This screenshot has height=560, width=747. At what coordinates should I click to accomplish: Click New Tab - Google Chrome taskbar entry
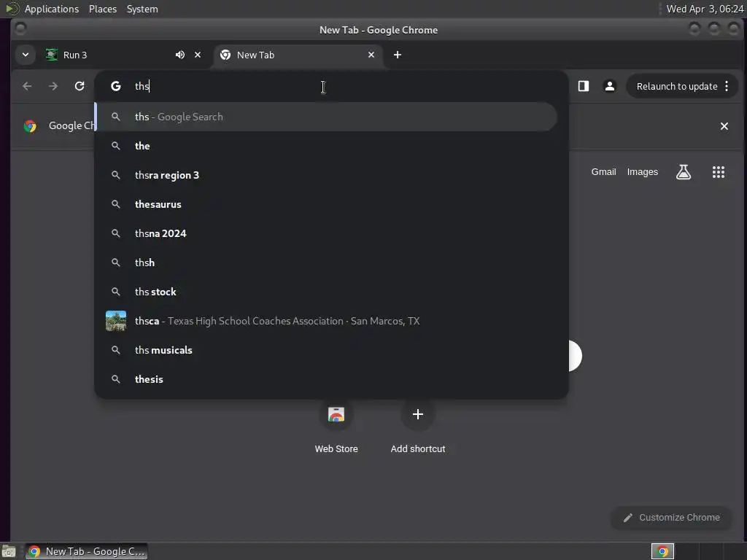click(x=86, y=551)
